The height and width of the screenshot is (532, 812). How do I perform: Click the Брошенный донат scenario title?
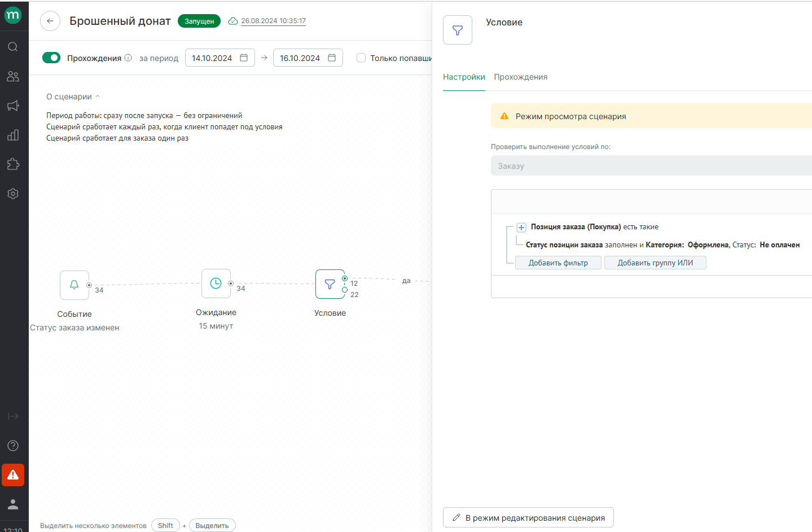click(x=120, y=21)
